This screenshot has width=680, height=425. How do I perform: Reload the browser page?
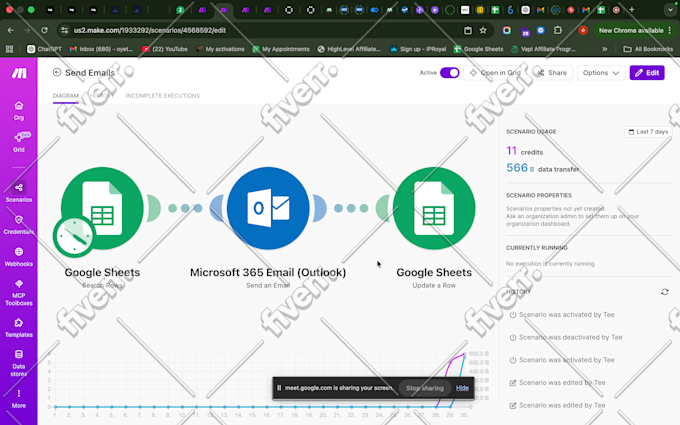(x=44, y=30)
